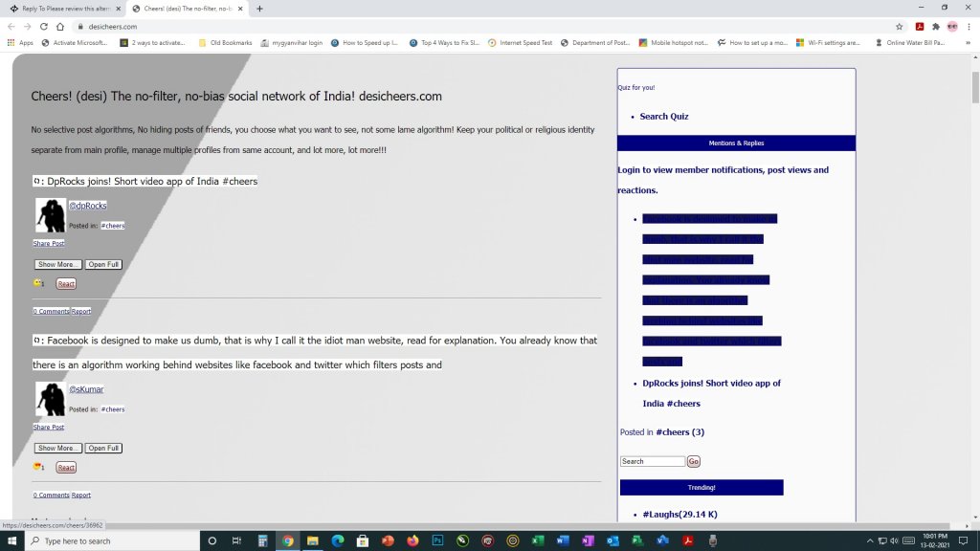Report the DpRocks post
980x551 pixels.
coord(81,311)
